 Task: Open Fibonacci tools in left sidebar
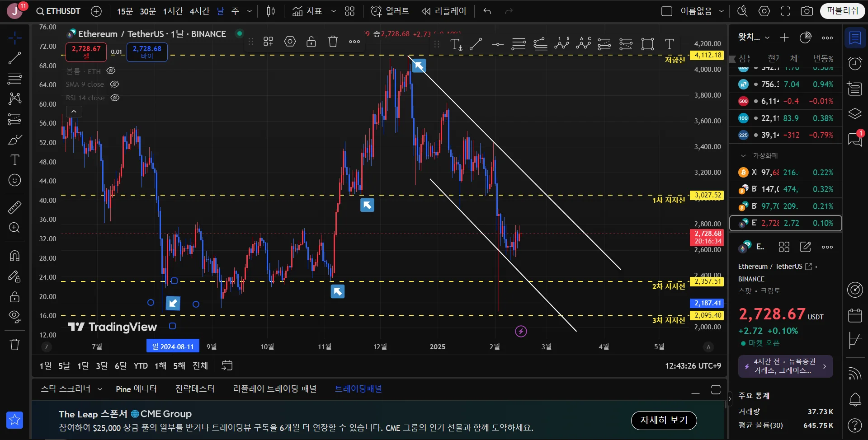point(15,78)
